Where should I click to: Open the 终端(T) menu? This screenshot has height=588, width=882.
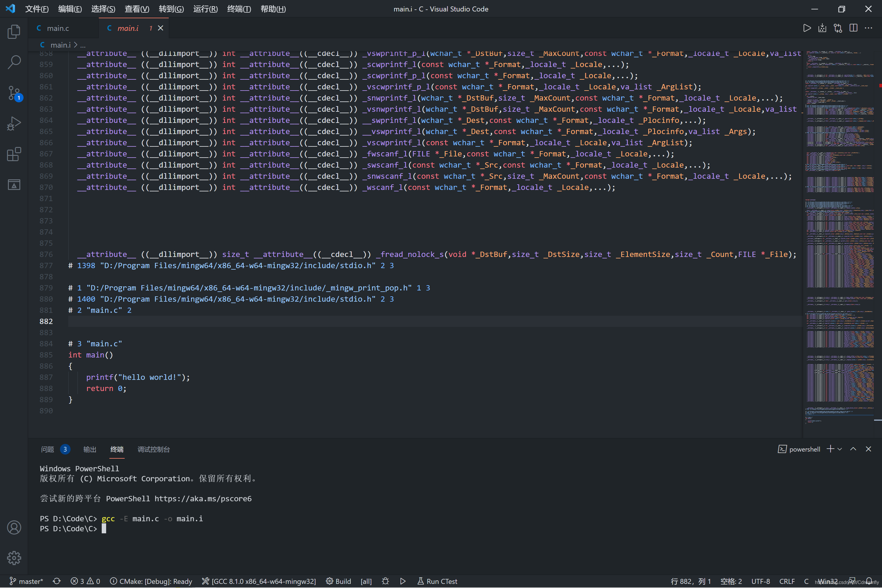(239, 9)
